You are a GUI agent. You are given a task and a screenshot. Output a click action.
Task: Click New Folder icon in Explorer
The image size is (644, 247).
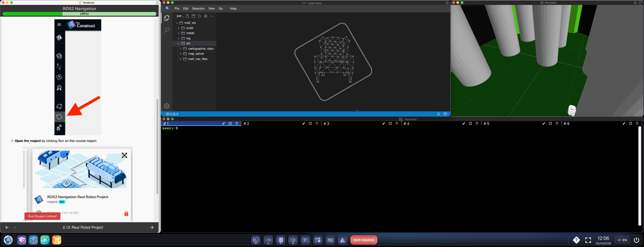point(193,16)
